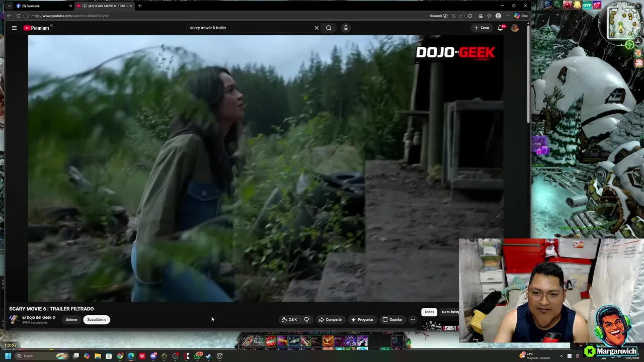Viewport: 644px width, 362px height.
Task: Click the video player frame
Action: click(x=266, y=168)
